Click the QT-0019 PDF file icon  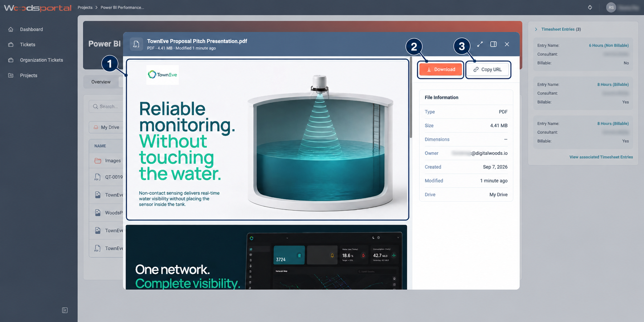[x=97, y=177]
